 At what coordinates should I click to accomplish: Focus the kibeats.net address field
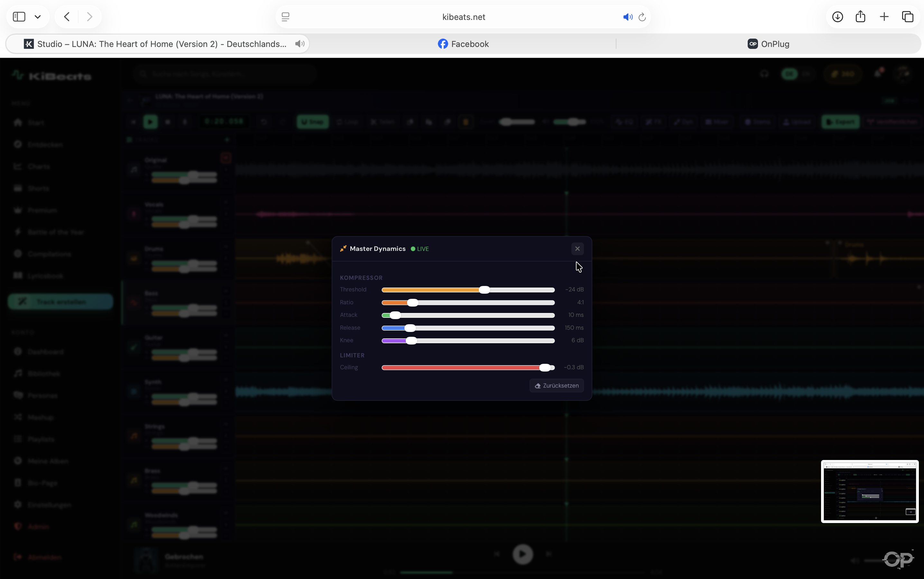[x=463, y=17]
